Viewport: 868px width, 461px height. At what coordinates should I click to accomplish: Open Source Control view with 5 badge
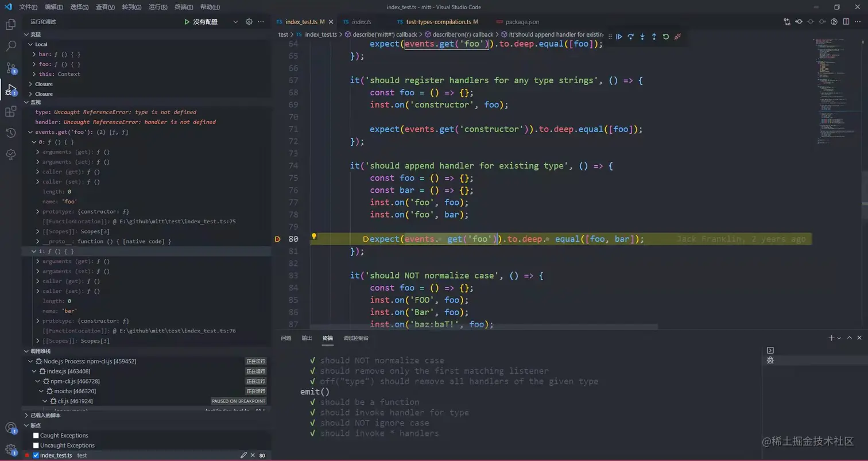(x=10, y=68)
